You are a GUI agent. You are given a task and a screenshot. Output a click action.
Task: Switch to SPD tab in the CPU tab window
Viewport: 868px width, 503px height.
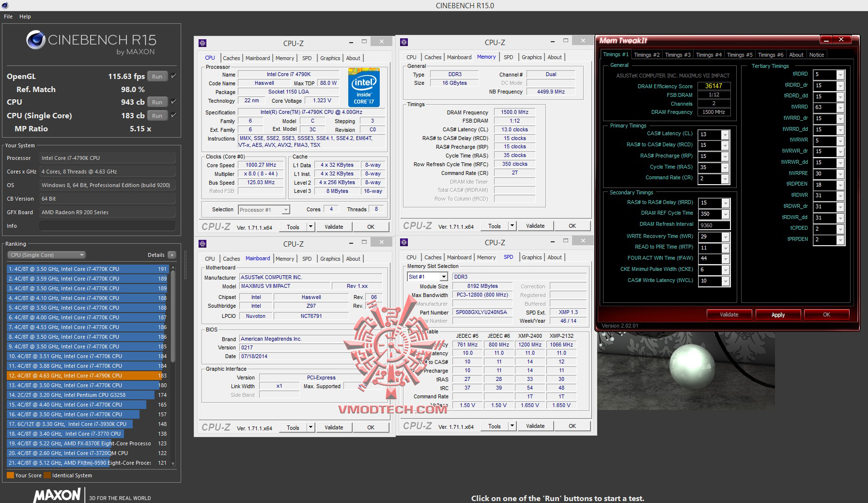(307, 58)
